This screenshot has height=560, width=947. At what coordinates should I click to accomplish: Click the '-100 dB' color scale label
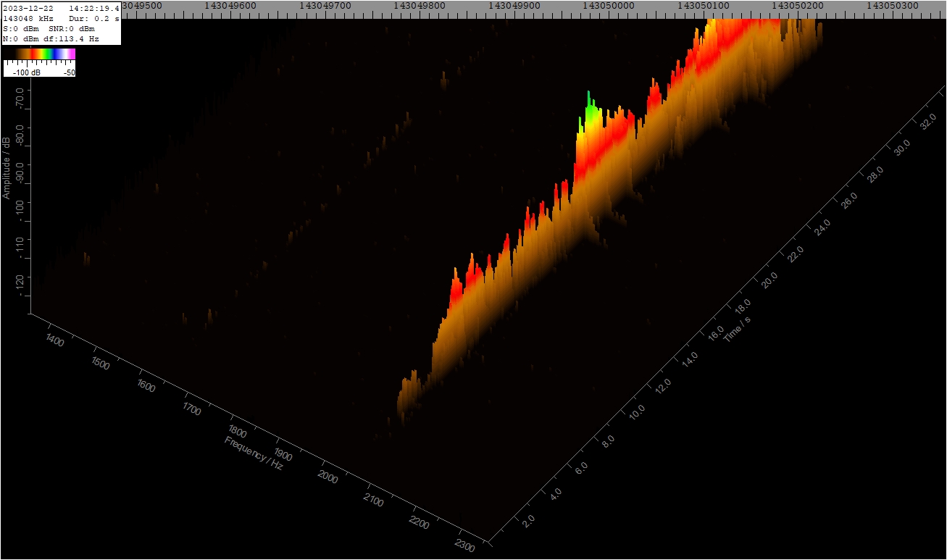[x=28, y=73]
